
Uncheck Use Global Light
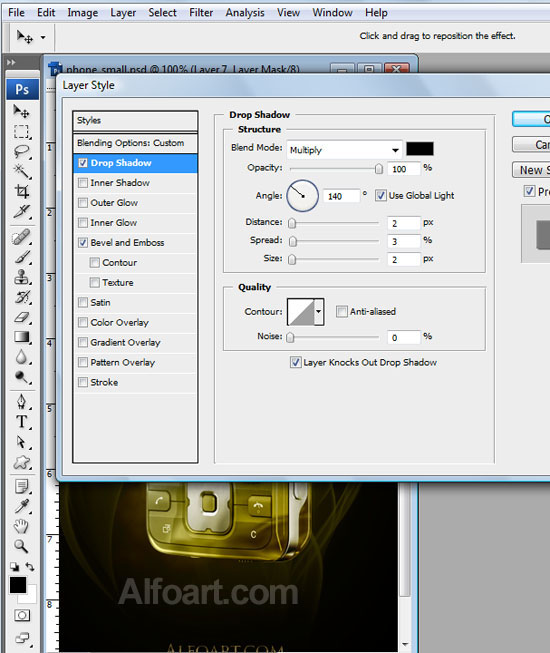[381, 195]
